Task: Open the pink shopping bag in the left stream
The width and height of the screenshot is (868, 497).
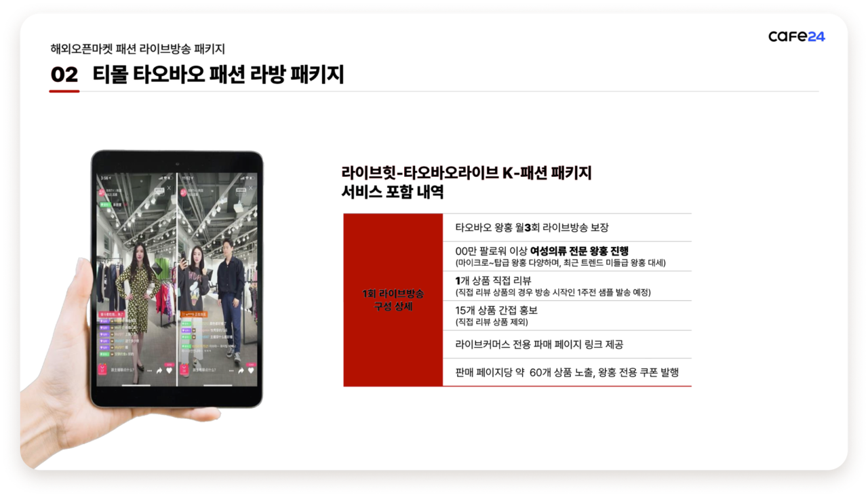Action: pos(102,370)
